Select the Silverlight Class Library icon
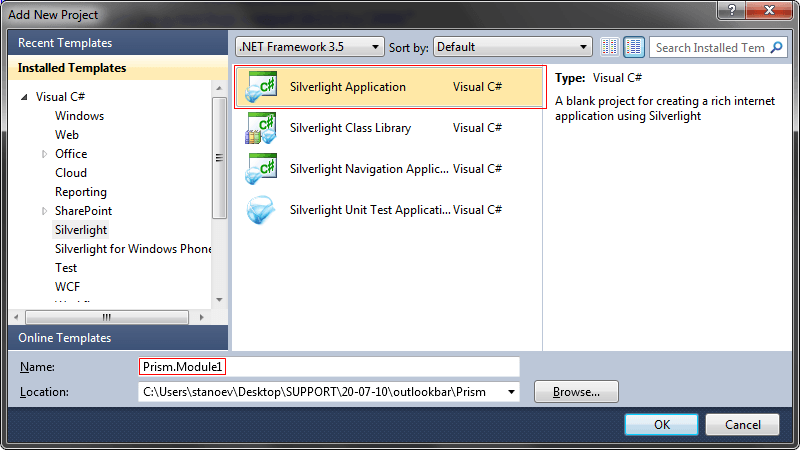Image resolution: width=800 pixels, height=450 pixels. coord(261,128)
